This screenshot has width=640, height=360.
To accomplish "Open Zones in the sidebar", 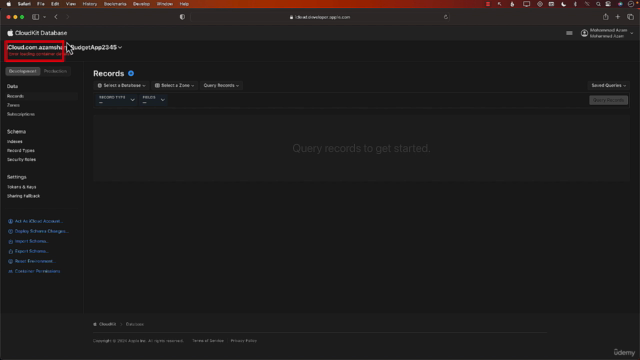I will pyautogui.click(x=13, y=105).
